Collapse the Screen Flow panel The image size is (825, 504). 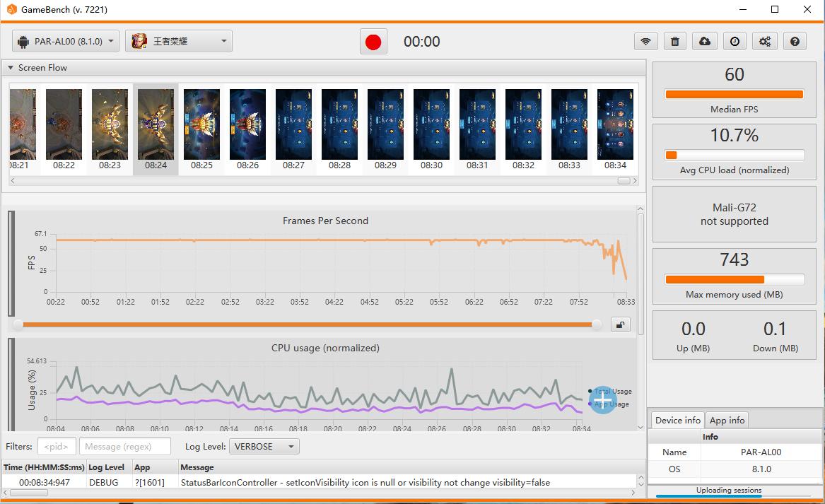pyautogui.click(x=11, y=68)
